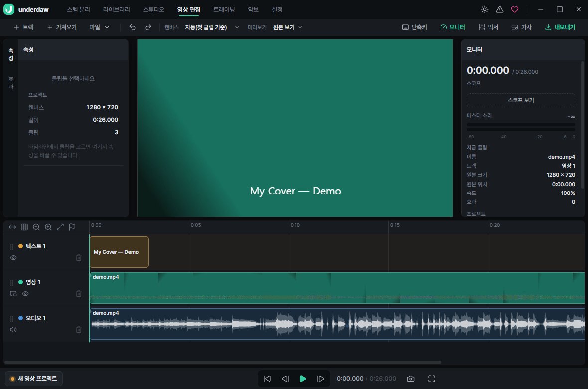Start playback with the green play button
588x389 pixels.
(x=303, y=379)
